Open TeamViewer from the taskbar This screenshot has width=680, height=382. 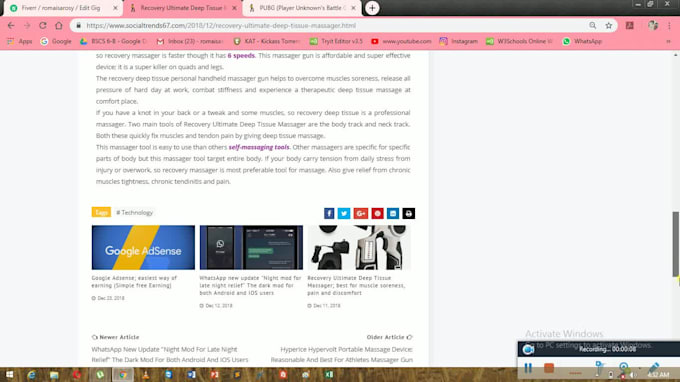(169, 375)
